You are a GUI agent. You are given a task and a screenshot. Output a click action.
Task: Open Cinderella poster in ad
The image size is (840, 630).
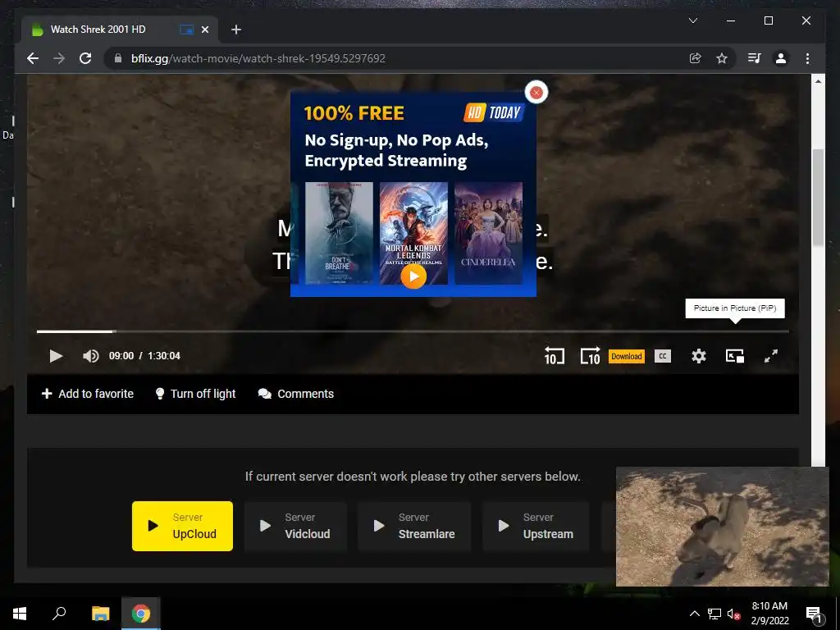(488, 234)
